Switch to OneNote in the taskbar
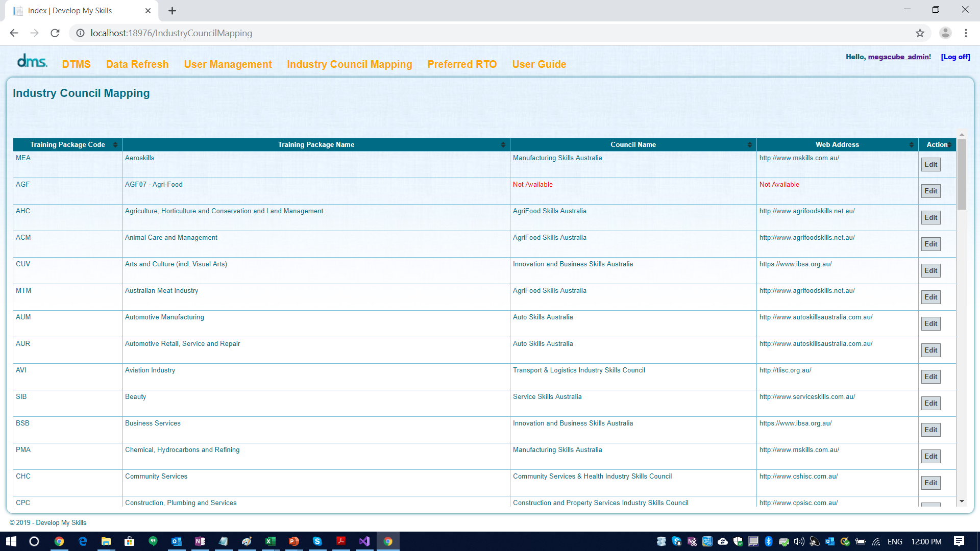This screenshot has width=980, height=551. coord(200,541)
